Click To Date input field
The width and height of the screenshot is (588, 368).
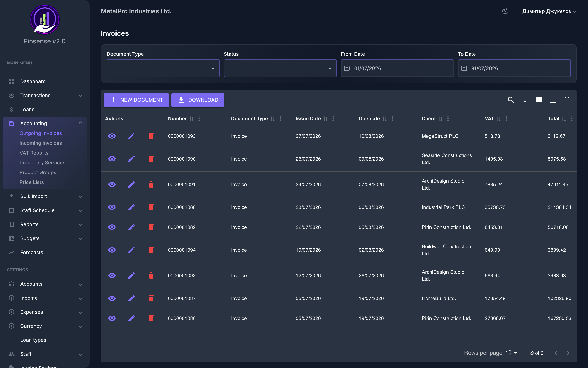[514, 68]
